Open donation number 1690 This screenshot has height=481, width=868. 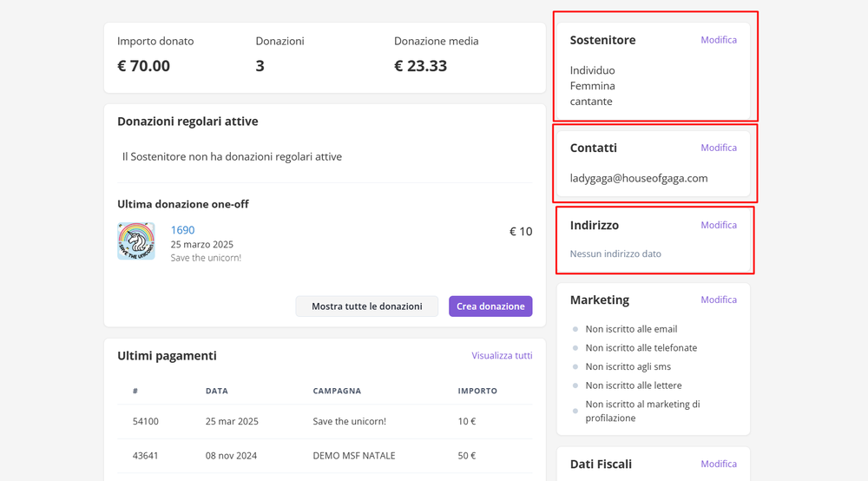[182, 230]
